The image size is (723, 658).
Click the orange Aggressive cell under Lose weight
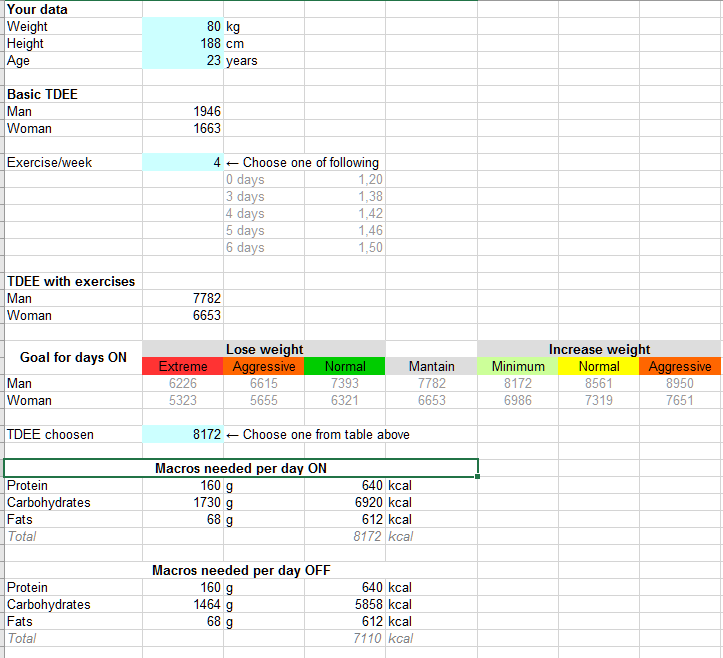[264, 367]
